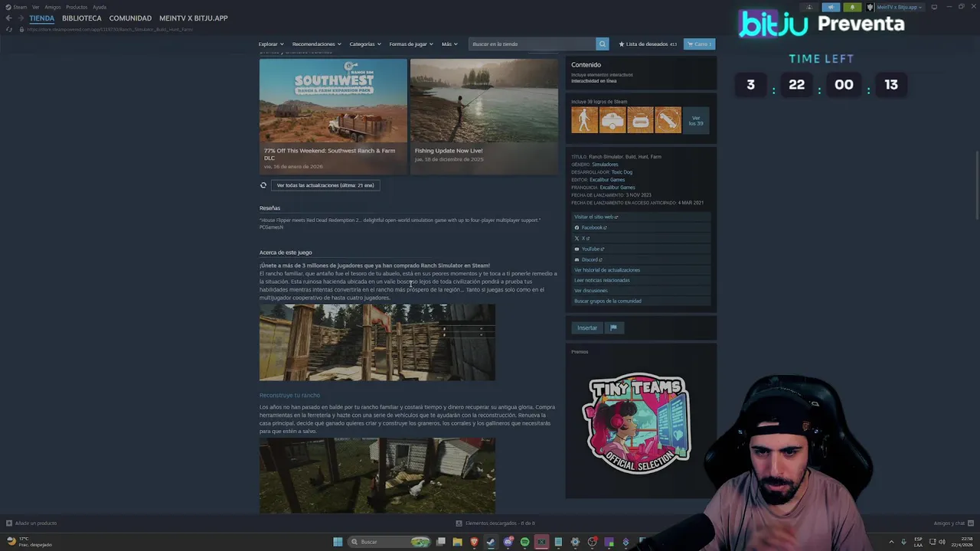Click the Steam taskbar icon

click(x=491, y=542)
